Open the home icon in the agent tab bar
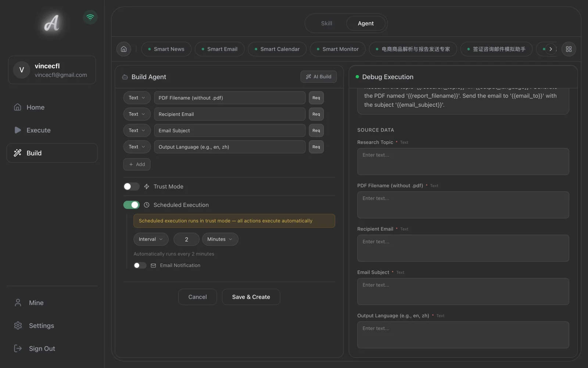Screen dimensions: 588x368 [x=124, y=49]
